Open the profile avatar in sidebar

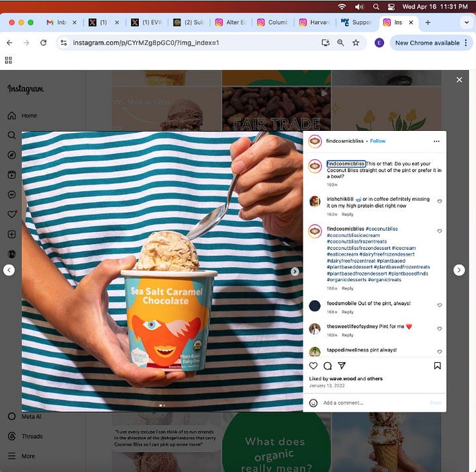pos(11,254)
